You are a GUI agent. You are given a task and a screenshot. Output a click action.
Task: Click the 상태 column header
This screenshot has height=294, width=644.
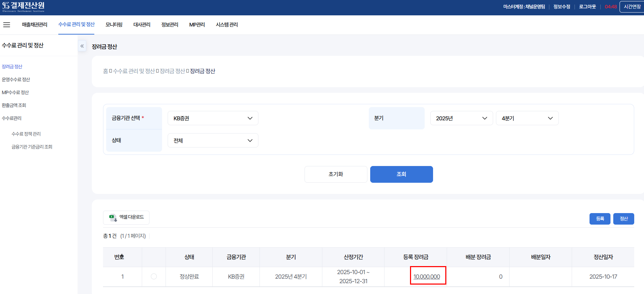tap(189, 257)
